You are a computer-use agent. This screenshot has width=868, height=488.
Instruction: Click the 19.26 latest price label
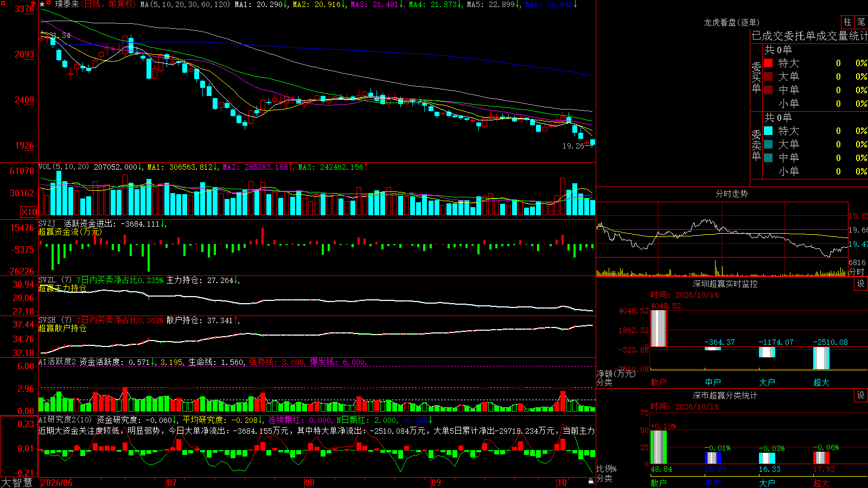[573, 146]
